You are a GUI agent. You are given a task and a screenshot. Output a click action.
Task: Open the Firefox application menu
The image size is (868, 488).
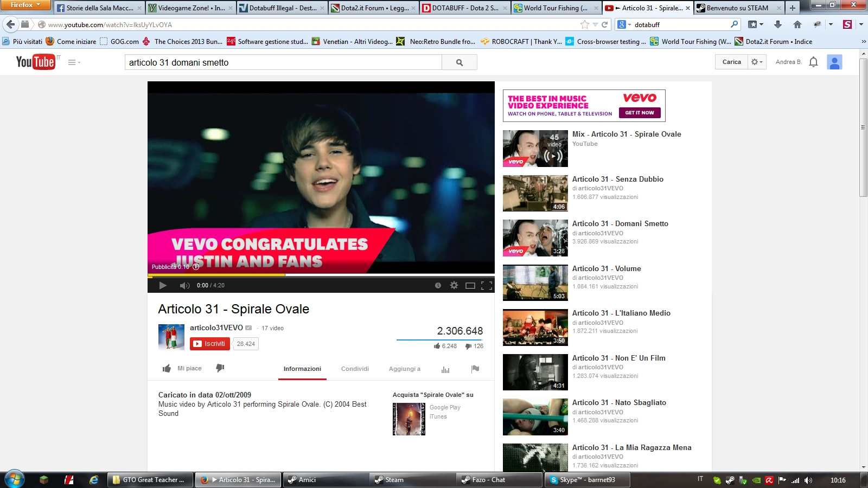coord(25,5)
